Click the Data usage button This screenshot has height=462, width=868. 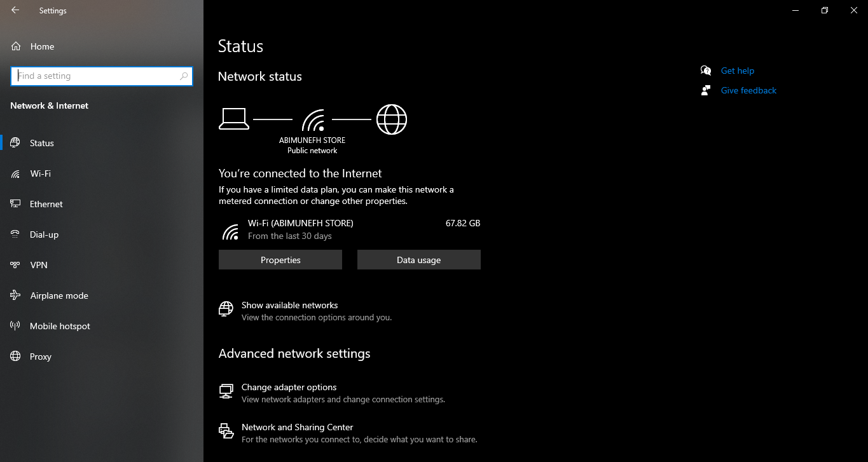(419, 260)
